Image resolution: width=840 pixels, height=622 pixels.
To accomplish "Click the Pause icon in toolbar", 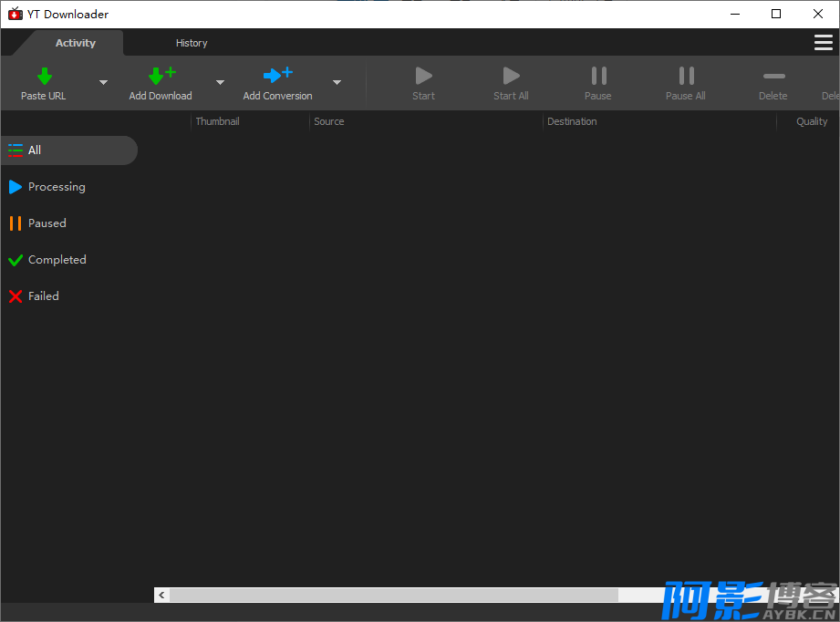I will (x=598, y=76).
